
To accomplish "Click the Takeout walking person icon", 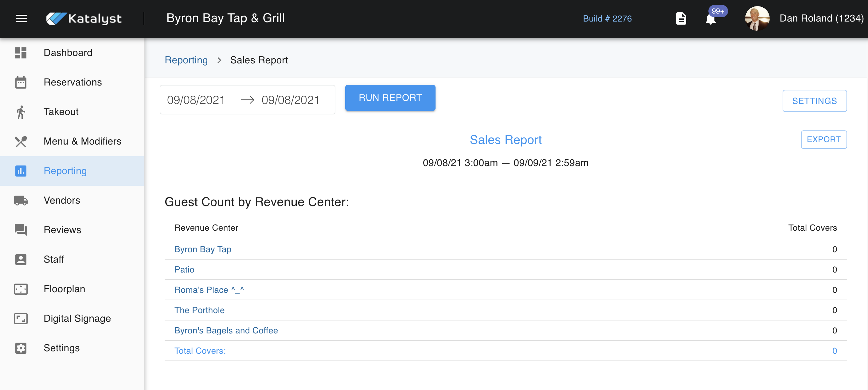I will pos(21,112).
